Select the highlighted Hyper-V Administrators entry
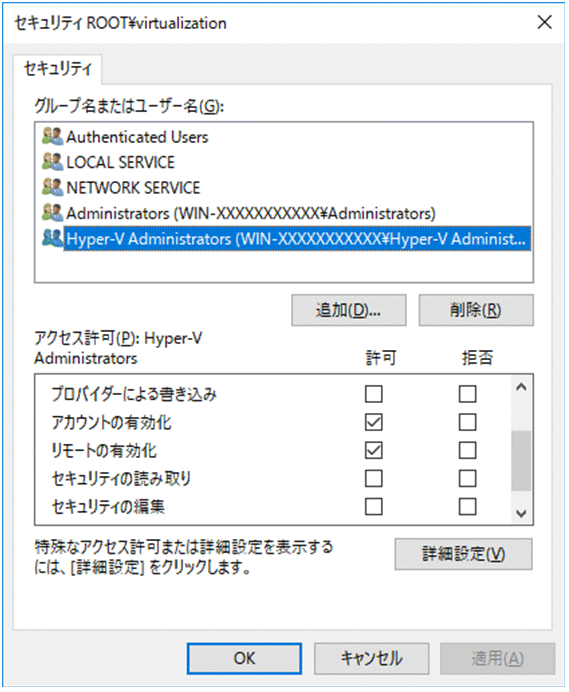This screenshot has width=569, height=692. [x=297, y=239]
